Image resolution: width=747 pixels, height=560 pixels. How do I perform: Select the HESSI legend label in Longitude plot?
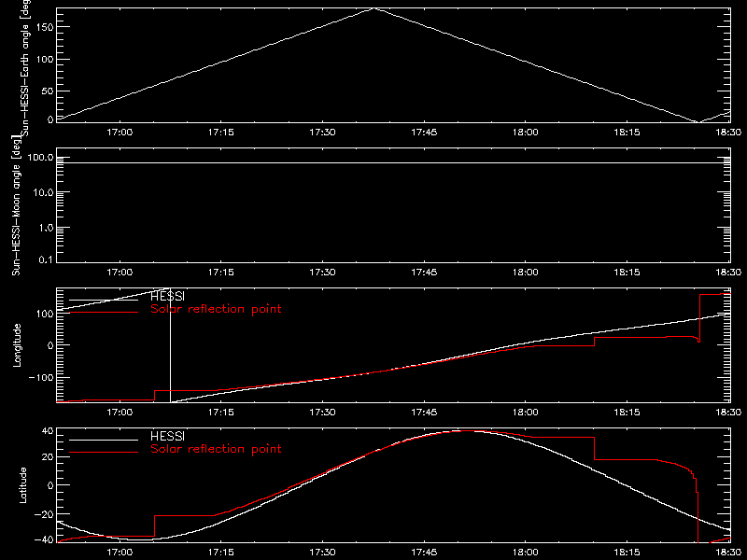coord(167,296)
